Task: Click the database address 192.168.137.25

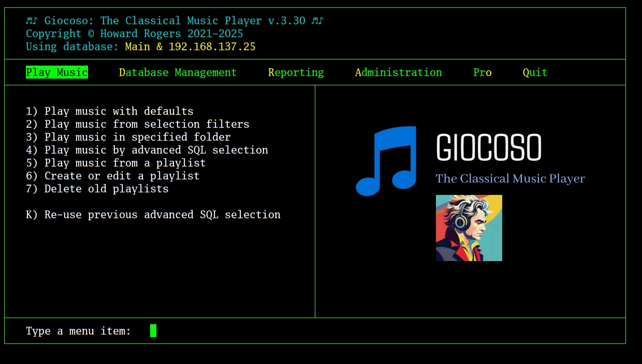Action: 213,46
